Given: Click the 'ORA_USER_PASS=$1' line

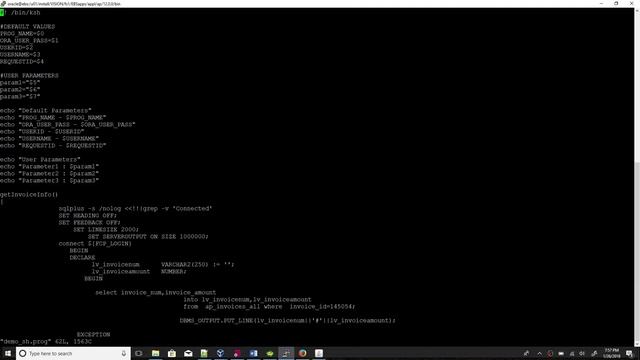Looking at the screenshot, I should click(29, 40).
